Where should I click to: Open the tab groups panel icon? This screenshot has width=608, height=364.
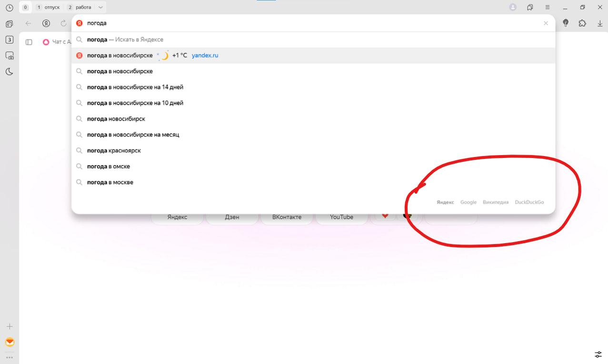[x=9, y=24]
